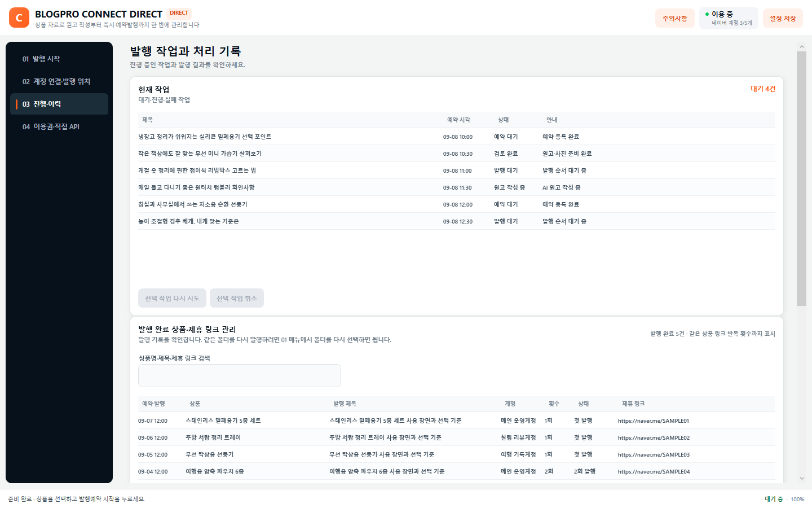Open the 주의사항 notice button
812x508 pixels.
[674, 18]
